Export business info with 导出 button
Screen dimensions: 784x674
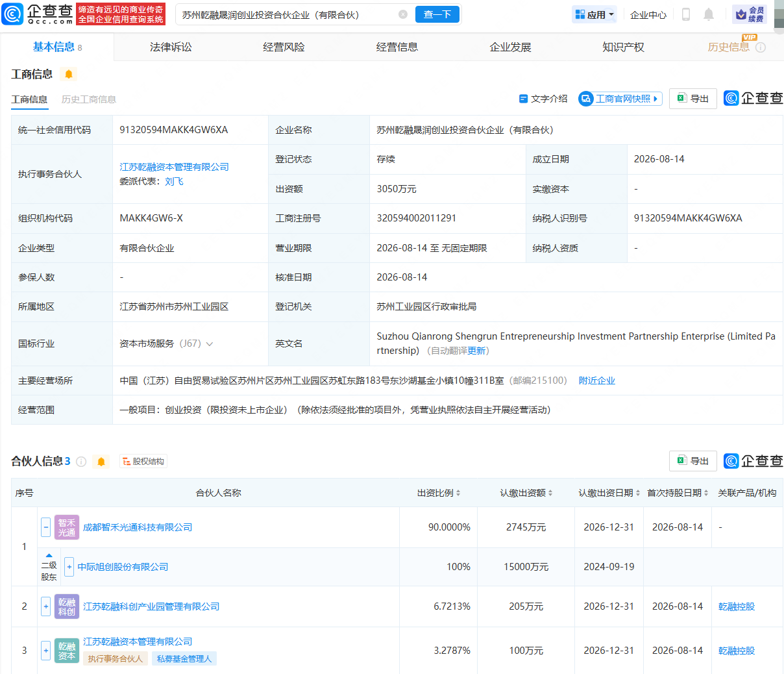click(693, 99)
